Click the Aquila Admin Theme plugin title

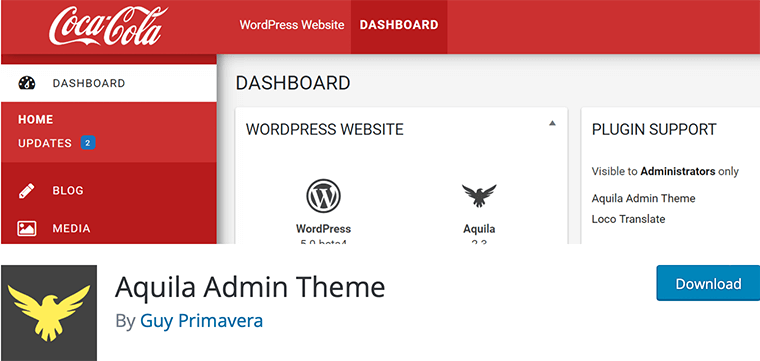tap(250, 287)
